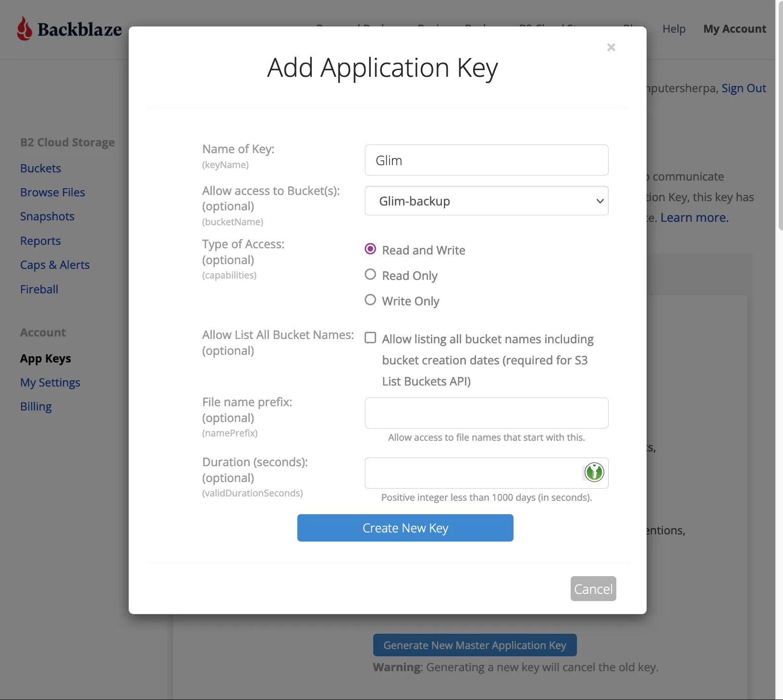This screenshot has width=783, height=700.
Task: Open the Buckets page
Action: (40, 168)
